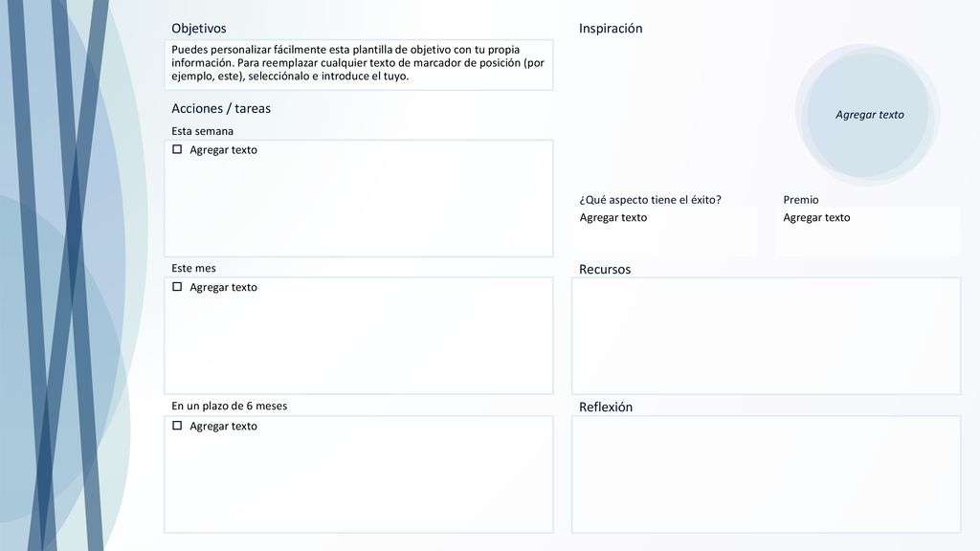The width and height of the screenshot is (980, 551).
Task: Click 'Agregar texto' under Premio
Action: click(x=816, y=217)
